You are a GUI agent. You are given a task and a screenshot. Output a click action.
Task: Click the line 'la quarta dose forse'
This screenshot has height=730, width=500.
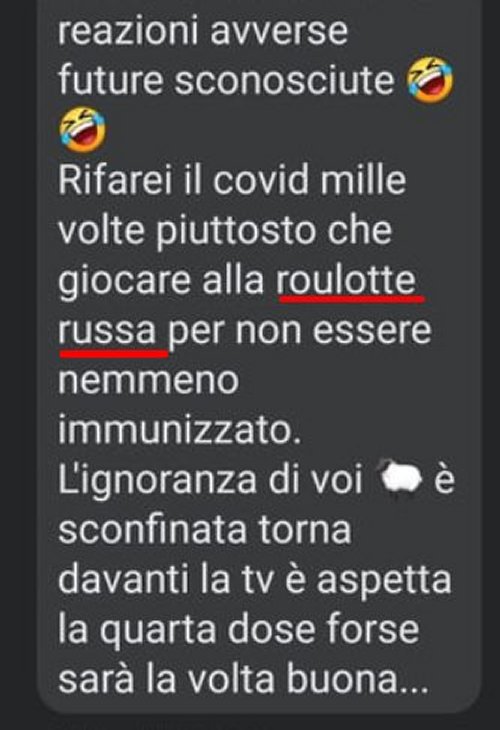coord(239,631)
